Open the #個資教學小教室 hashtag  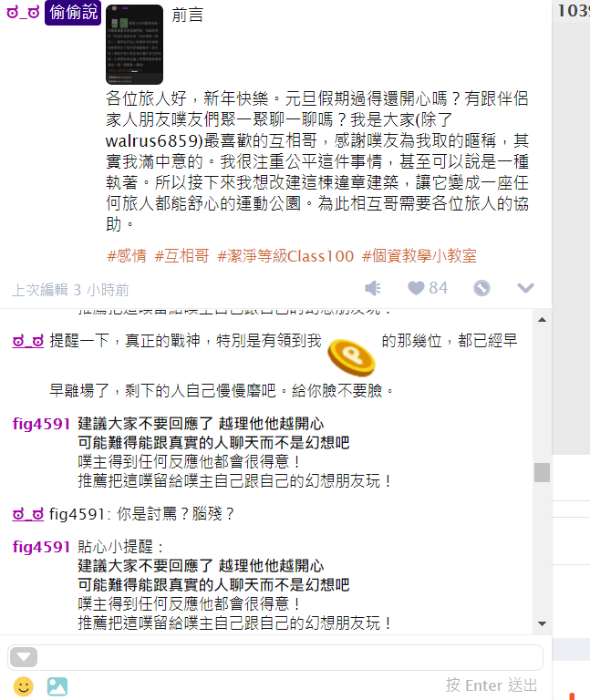click(419, 256)
